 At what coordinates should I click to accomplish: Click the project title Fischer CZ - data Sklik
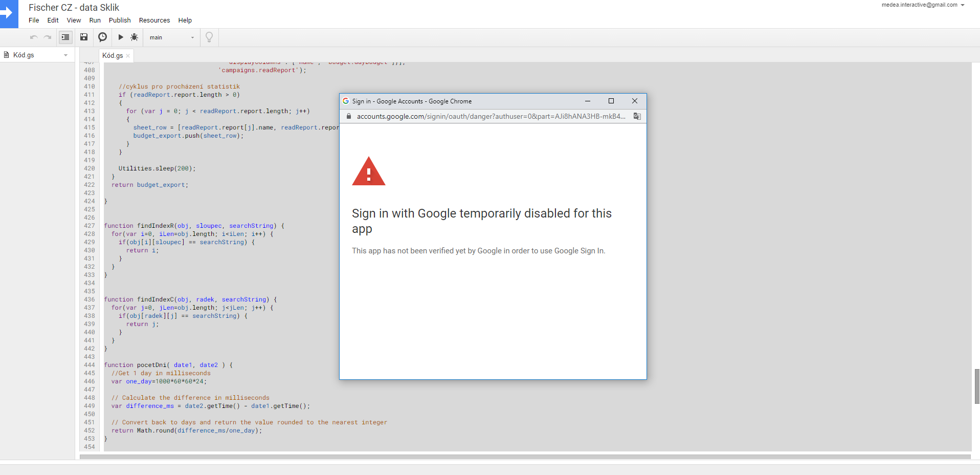tap(74, 8)
